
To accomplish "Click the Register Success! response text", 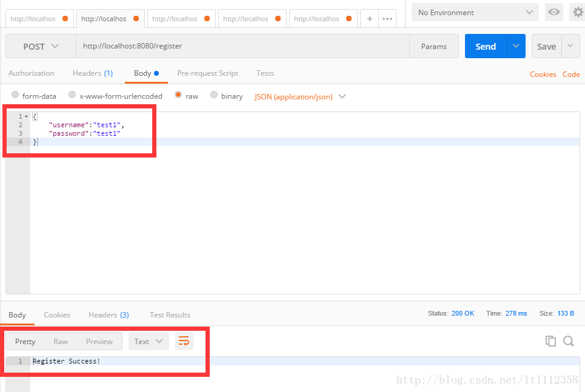I will [x=67, y=361].
